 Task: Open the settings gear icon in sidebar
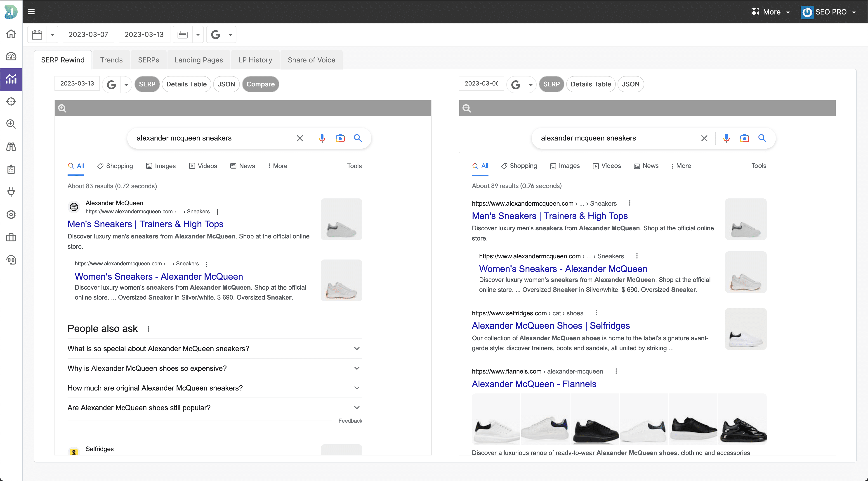click(x=11, y=214)
